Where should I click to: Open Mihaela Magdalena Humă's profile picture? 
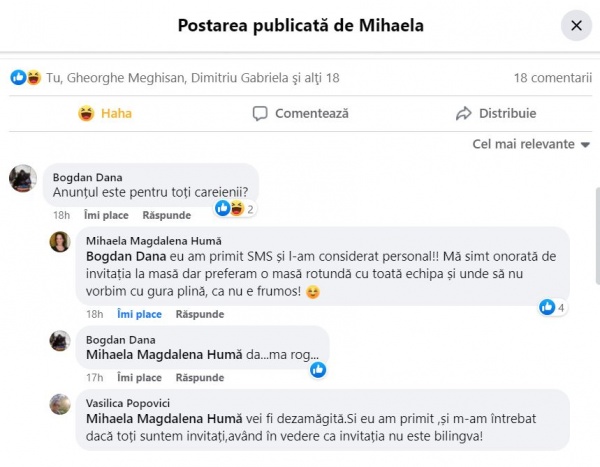click(60, 241)
